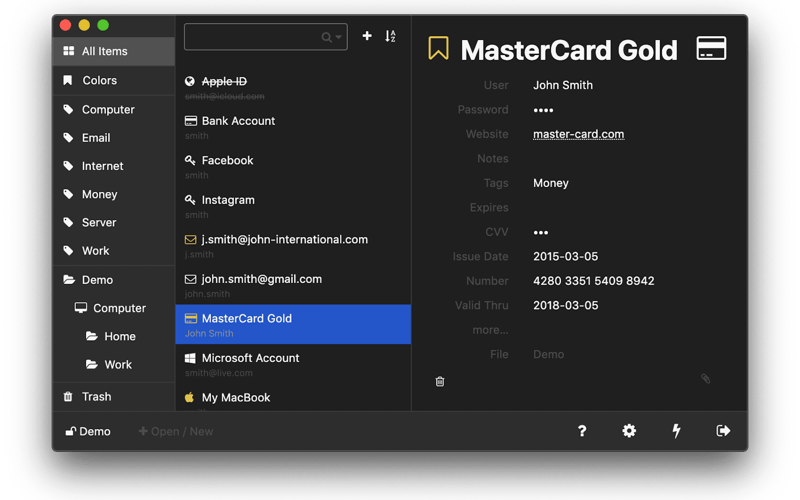The image size is (800, 500).
Task: Click the File value Demo in details
Action: [548, 355]
